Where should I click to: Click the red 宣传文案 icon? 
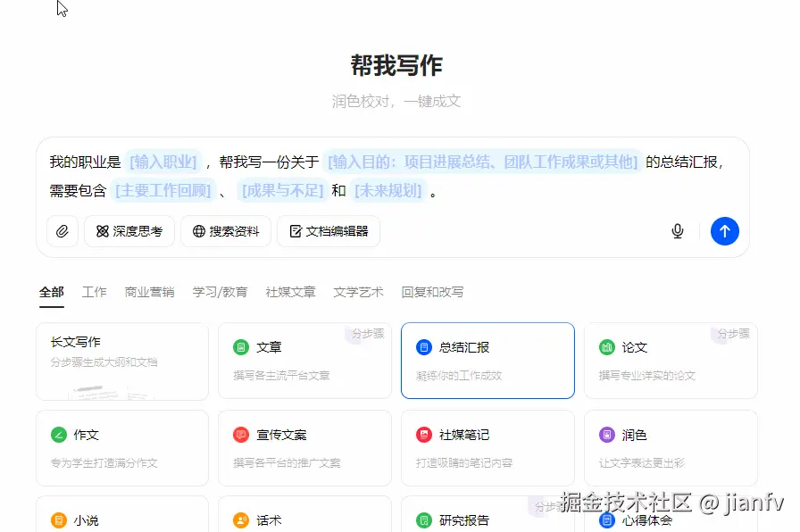pyautogui.click(x=241, y=435)
